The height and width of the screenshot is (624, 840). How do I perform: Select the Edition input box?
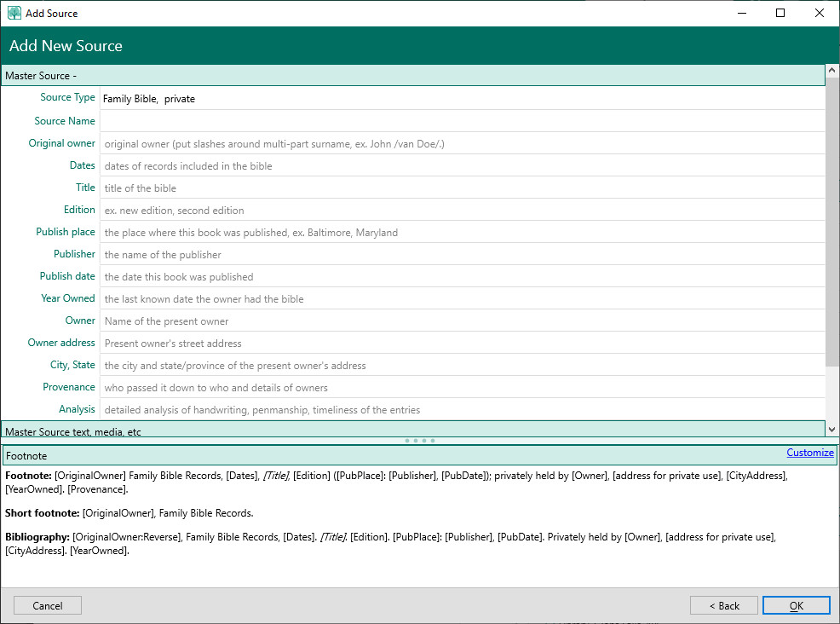(x=462, y=211)
